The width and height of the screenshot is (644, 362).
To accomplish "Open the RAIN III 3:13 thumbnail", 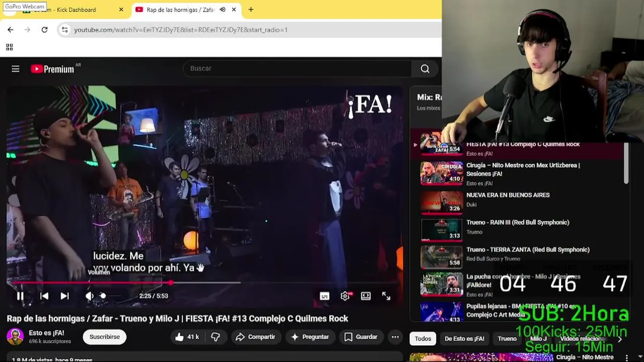I will coord(441,230).
